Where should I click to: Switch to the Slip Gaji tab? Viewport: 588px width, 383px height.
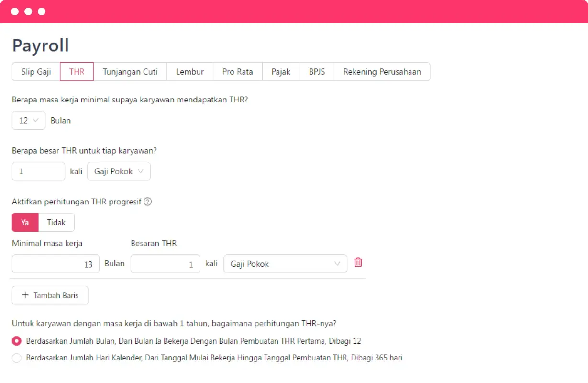click(x=36, y=72)
